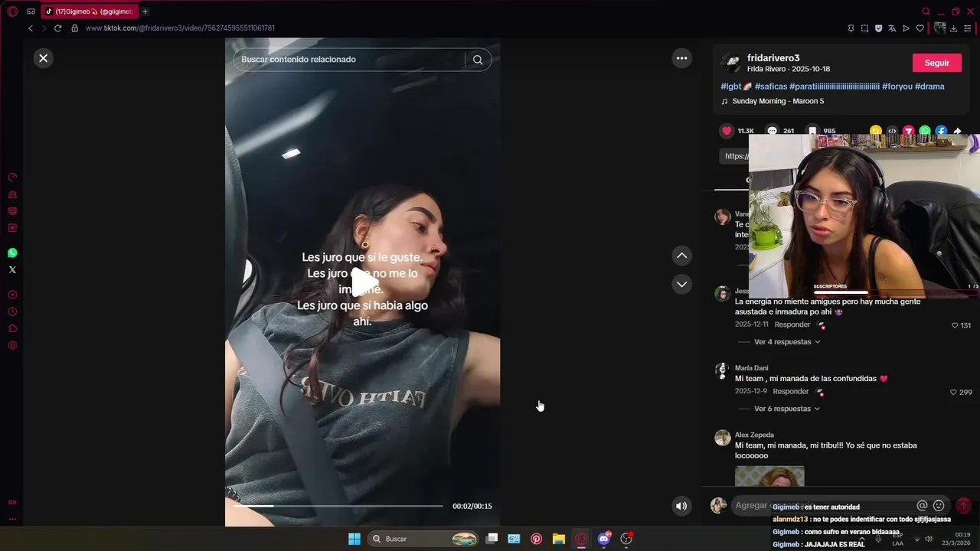
Task: Click the embed code icon
Action: 892,131
